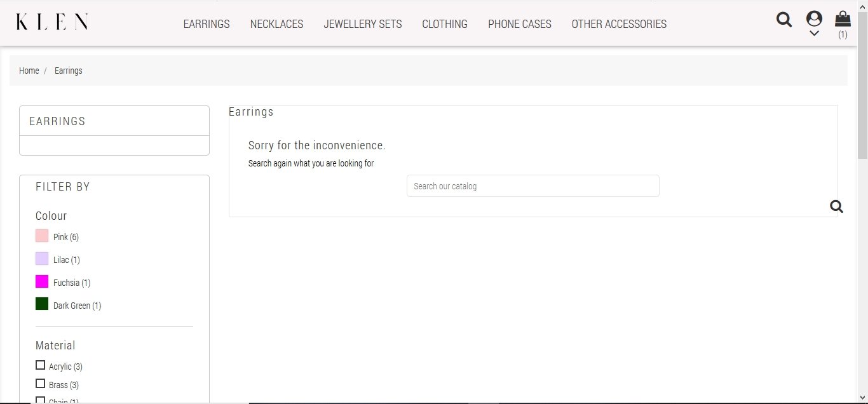Focus the Search our catalog field

pyautogui.click(x=532, y=186)
